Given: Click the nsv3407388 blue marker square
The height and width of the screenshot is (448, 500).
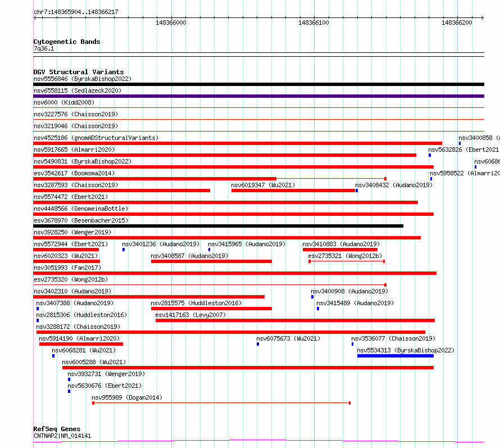Looking at the screenshot, I should pos(38,309).
